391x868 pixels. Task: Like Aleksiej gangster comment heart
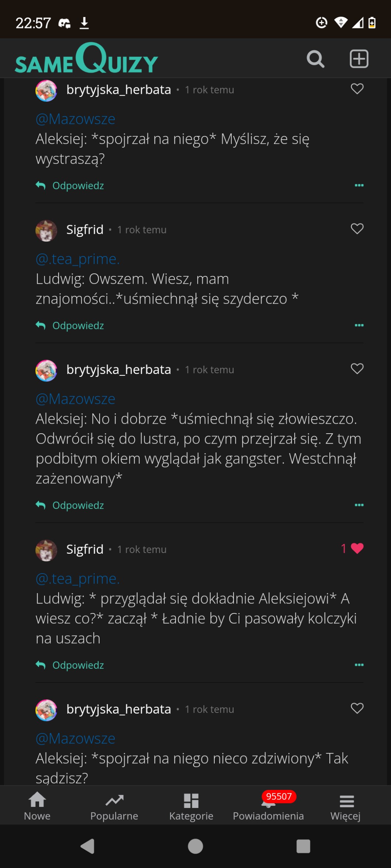(x=357, y=369)
